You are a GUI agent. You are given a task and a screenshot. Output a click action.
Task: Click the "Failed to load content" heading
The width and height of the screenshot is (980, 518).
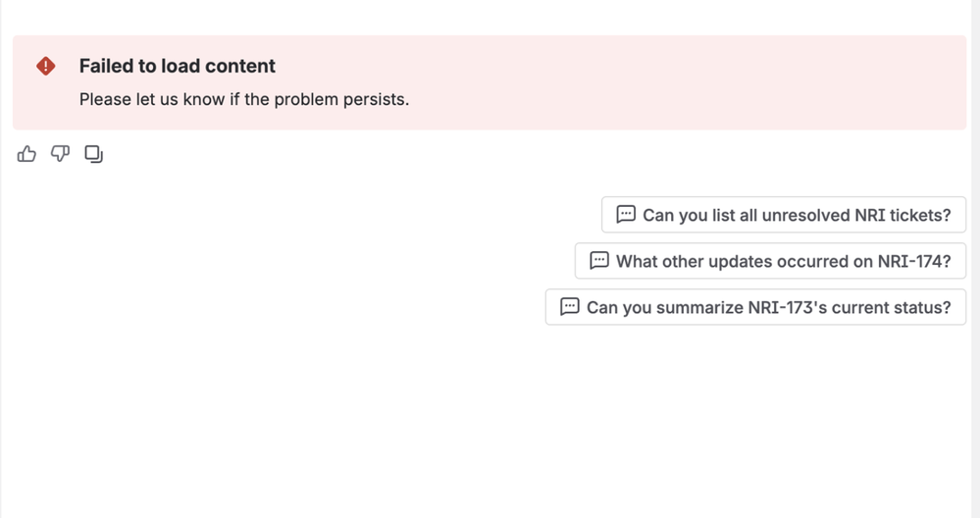pos(178,66)
